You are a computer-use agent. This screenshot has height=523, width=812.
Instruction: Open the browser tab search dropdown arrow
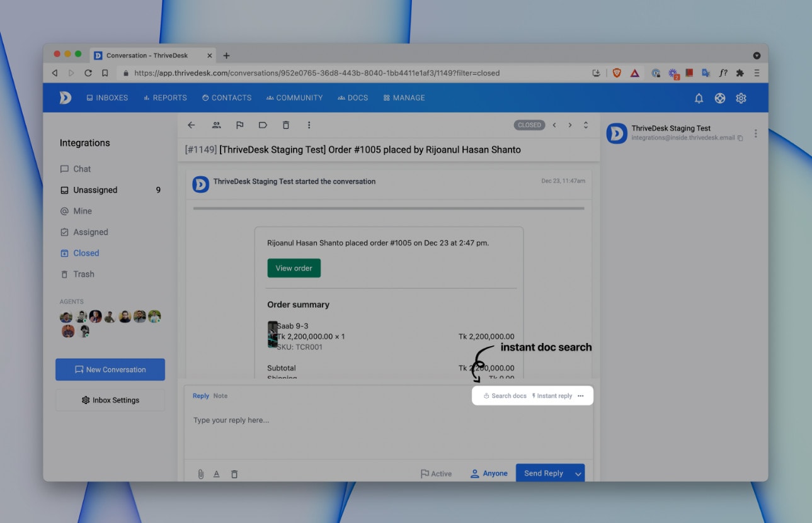757,55
